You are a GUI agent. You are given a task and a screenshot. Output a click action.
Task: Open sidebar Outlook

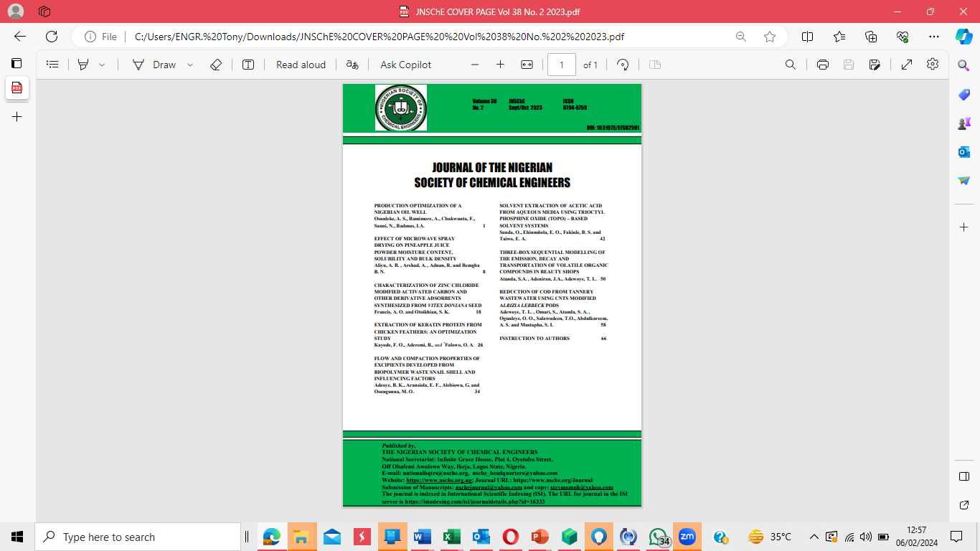click(963, 152)
